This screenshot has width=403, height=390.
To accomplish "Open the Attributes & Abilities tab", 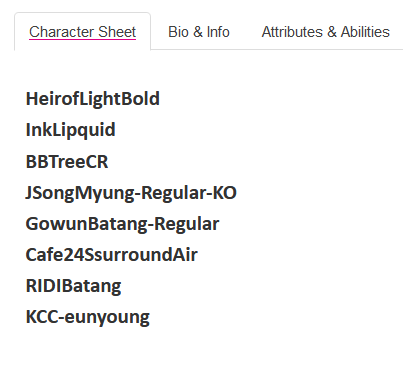I will (325, 32).
